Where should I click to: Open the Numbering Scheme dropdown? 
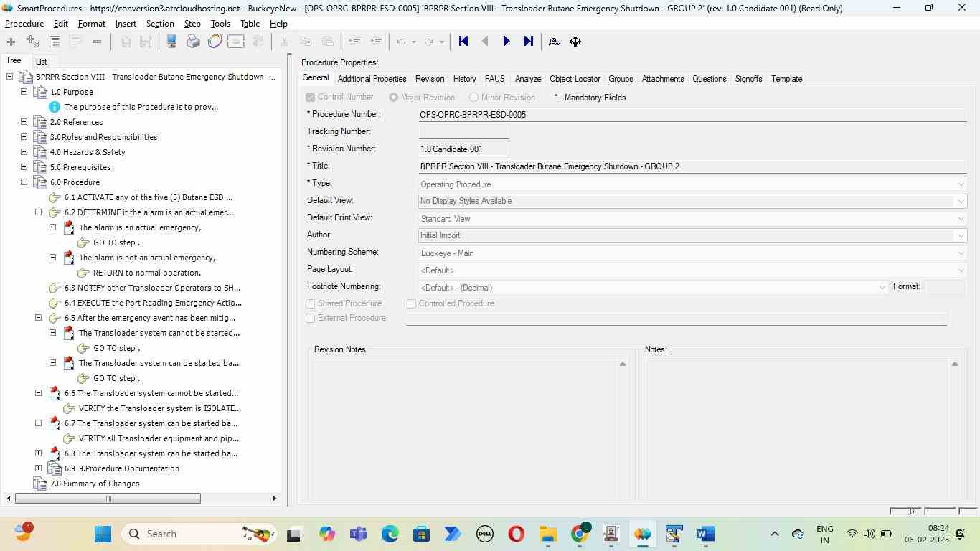(x=961, y=253)
